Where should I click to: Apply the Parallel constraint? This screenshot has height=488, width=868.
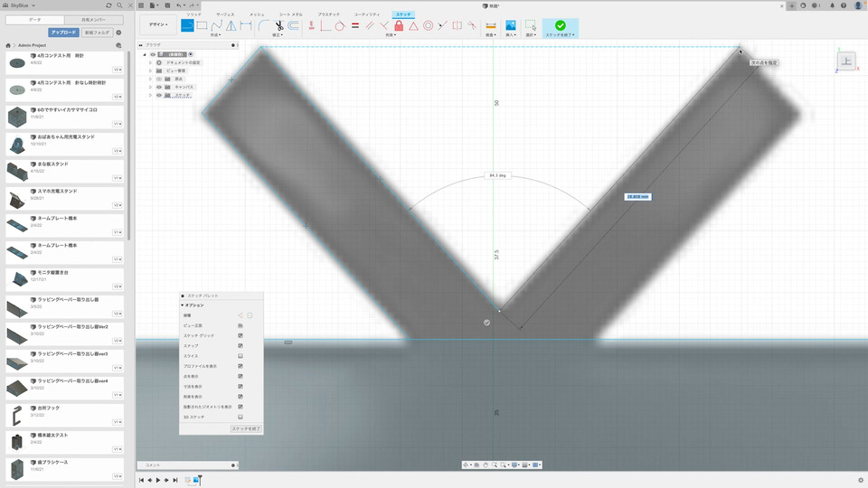pyautogui.click(x=369, y=25)
